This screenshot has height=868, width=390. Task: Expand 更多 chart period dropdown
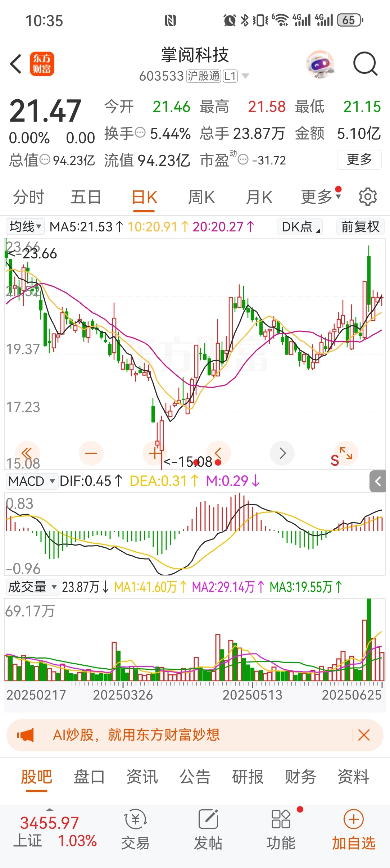[321, 197]
